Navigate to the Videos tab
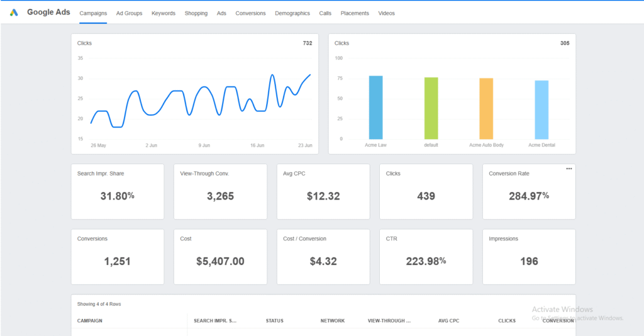644x336 pixels. point(387,13)
